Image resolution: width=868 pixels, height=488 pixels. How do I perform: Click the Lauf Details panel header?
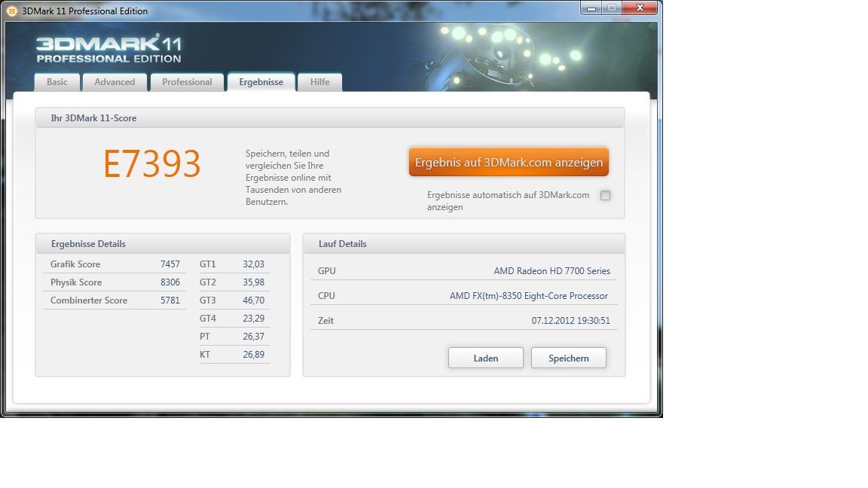click(x=464, y=244)
